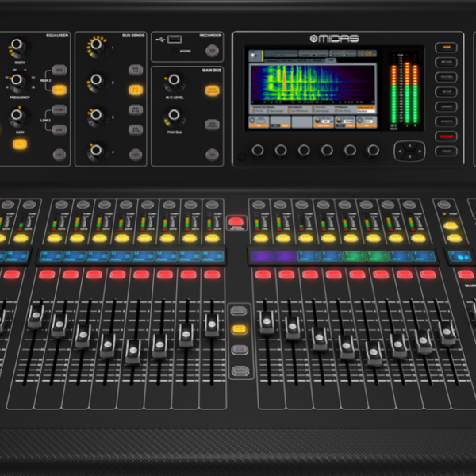Mute DCA 1 with its red button

point(263,274)
